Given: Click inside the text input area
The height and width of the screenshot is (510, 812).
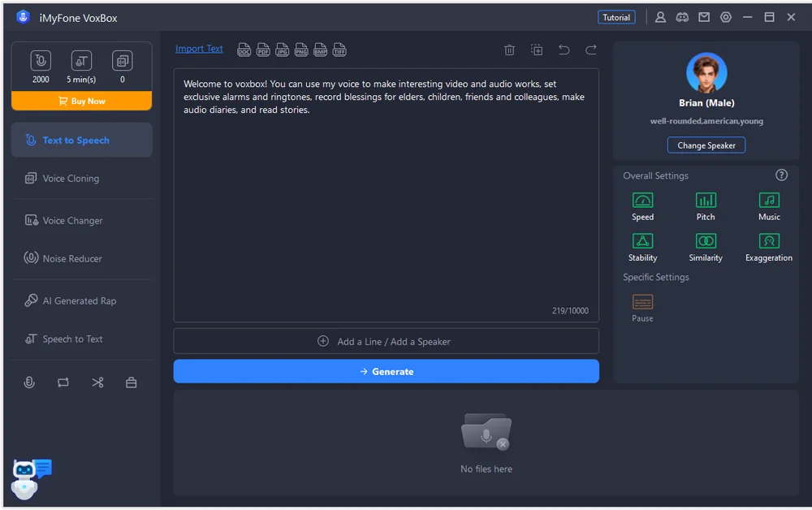Looking at the screenshot, I should [x=386, y=203].
